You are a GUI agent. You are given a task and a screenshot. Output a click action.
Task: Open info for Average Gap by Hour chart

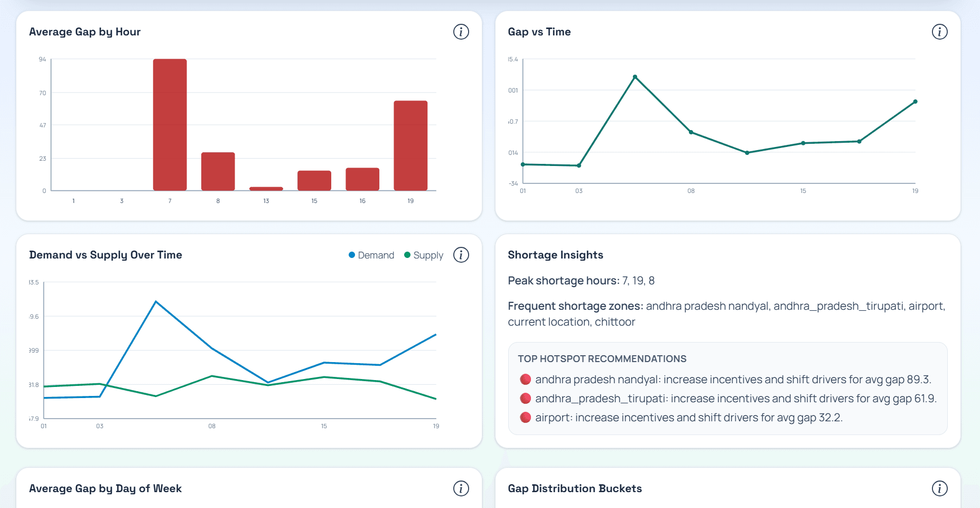tap(461, 32)
